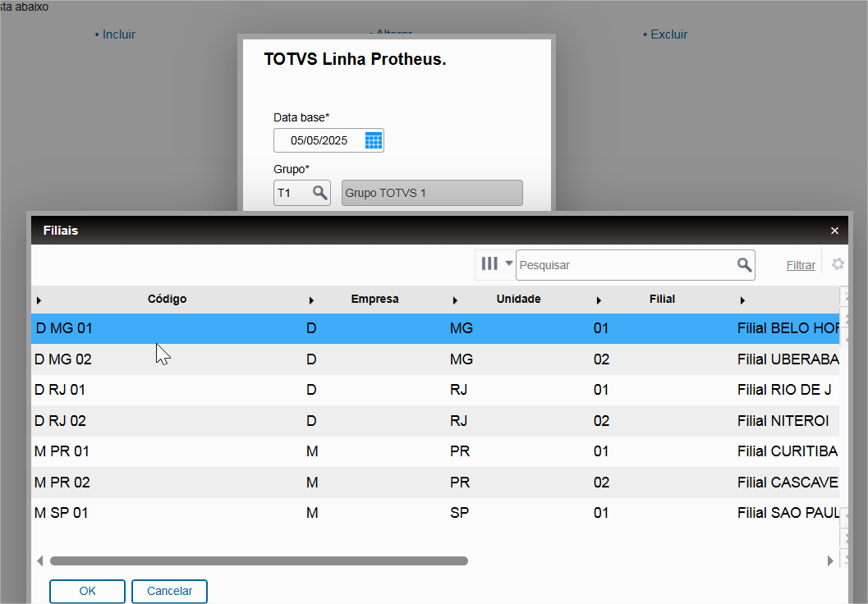The height and width of the screenshot is (604, 868).
Task: Confirm with the OK button
Action: pyautogui.click(x=88, y=591)
